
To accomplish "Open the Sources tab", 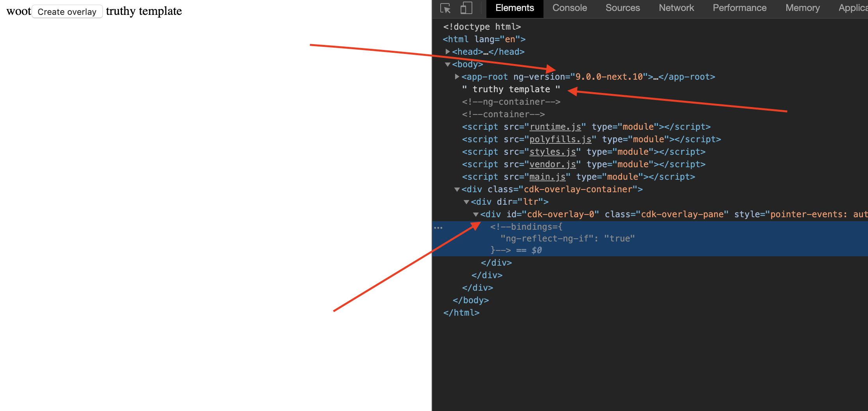I will 622,8.
